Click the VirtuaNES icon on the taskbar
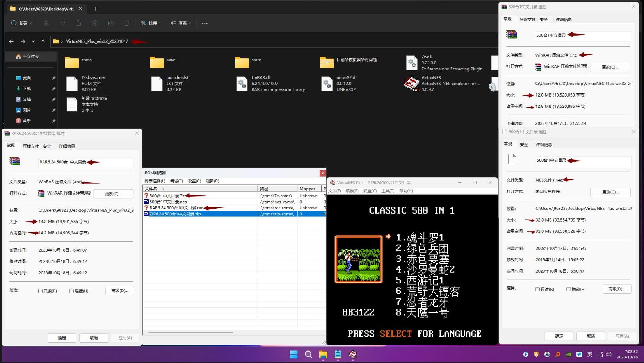Screen dimensions: 644x363 [353, 354]
